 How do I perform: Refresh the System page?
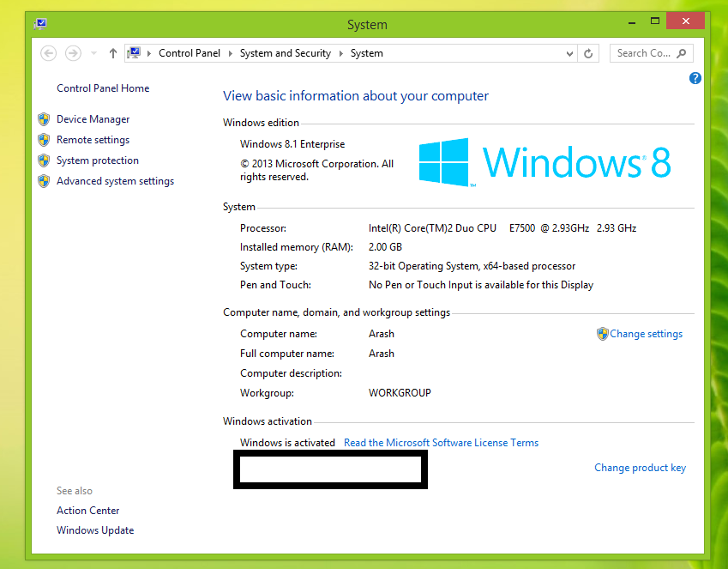coord(588,53)
